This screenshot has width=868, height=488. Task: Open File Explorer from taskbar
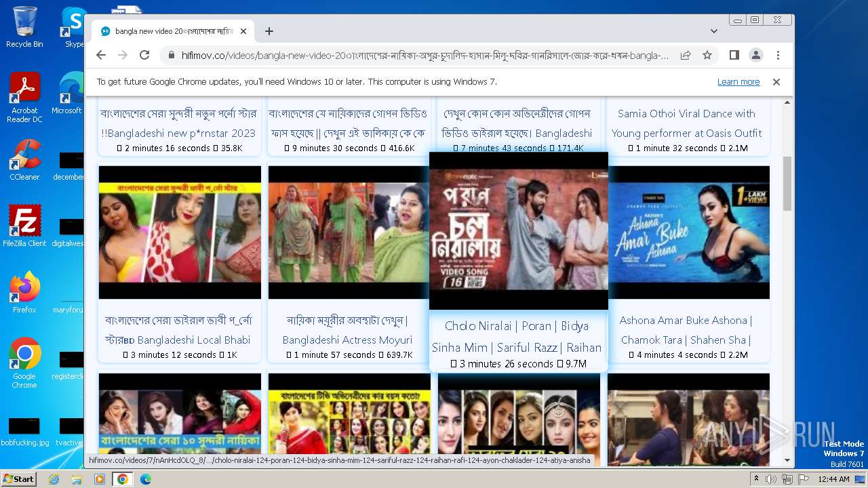click(x=77, y=479)
